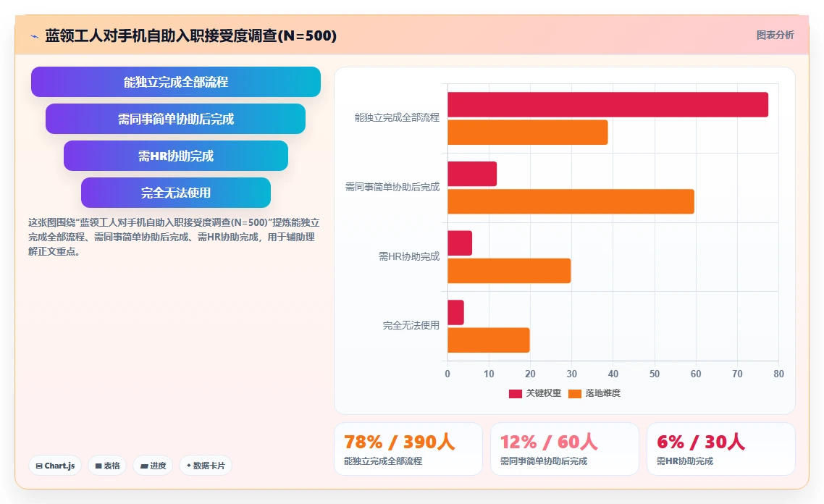
Task: Click x-axis tick value 40
Action: 613,374
